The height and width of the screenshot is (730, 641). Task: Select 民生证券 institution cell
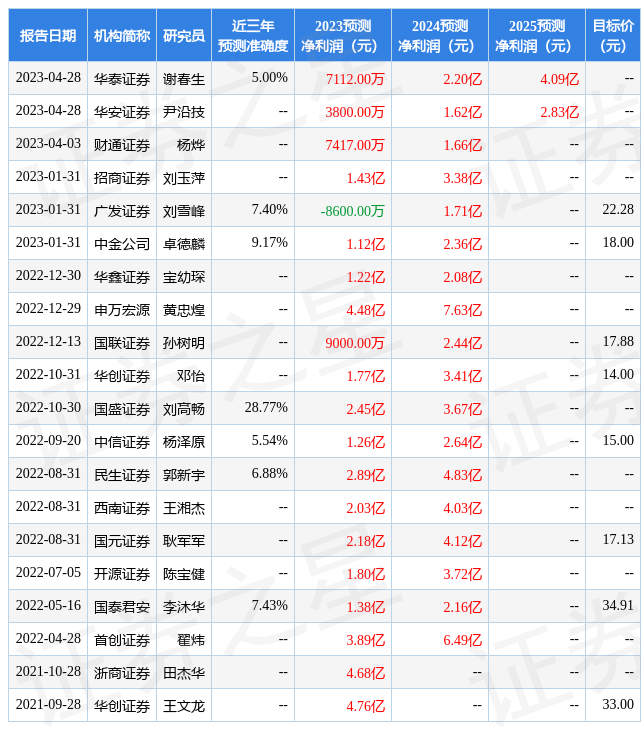[122, 475]
